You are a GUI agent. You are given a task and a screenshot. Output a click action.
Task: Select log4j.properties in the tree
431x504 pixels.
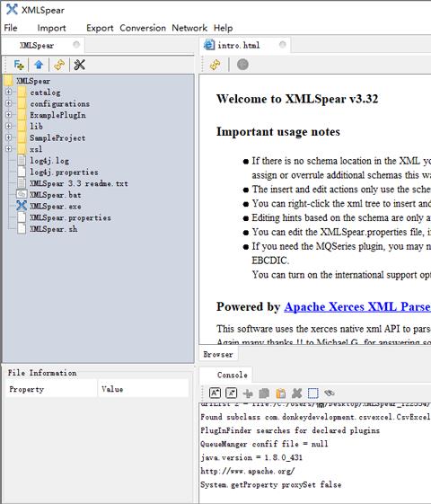[x=64, y=172]
